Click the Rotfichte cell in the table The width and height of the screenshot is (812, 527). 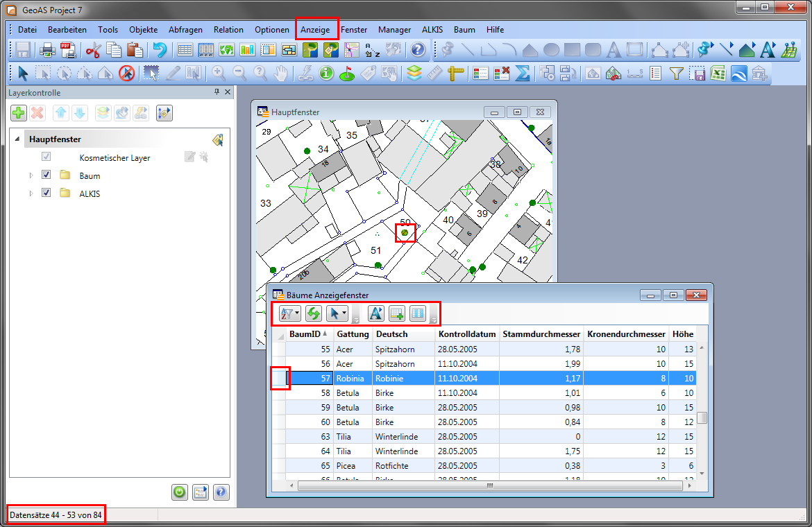pyautogui.click(x=403, y=465)
